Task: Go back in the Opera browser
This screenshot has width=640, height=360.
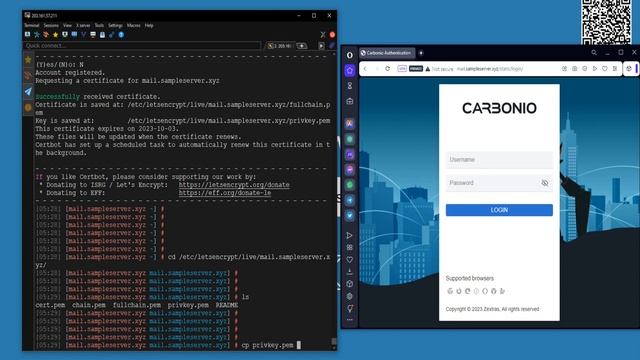Action: point(365,69)
